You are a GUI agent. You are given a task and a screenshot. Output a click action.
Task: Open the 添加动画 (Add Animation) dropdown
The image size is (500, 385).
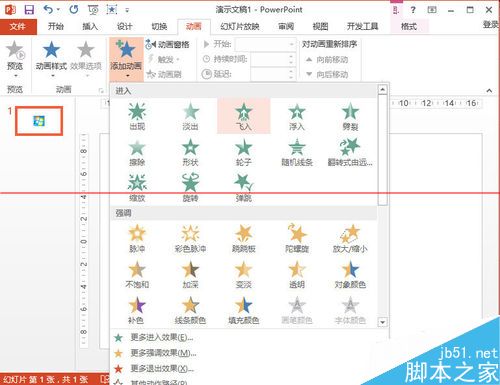(126, 60)
